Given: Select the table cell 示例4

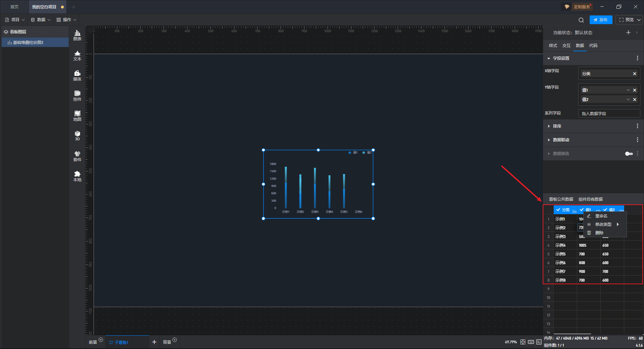Looking at the screenshot, I should click(565, 245).
